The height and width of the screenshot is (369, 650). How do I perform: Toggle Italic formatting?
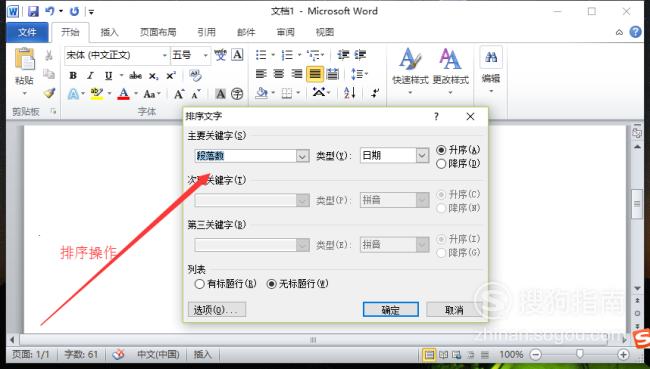coord(90,75)
